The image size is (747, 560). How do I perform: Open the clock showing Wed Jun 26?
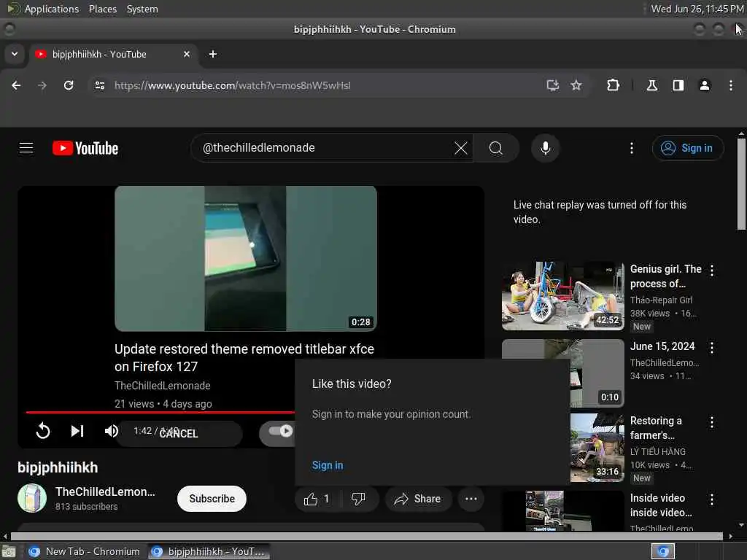[697, 9]
